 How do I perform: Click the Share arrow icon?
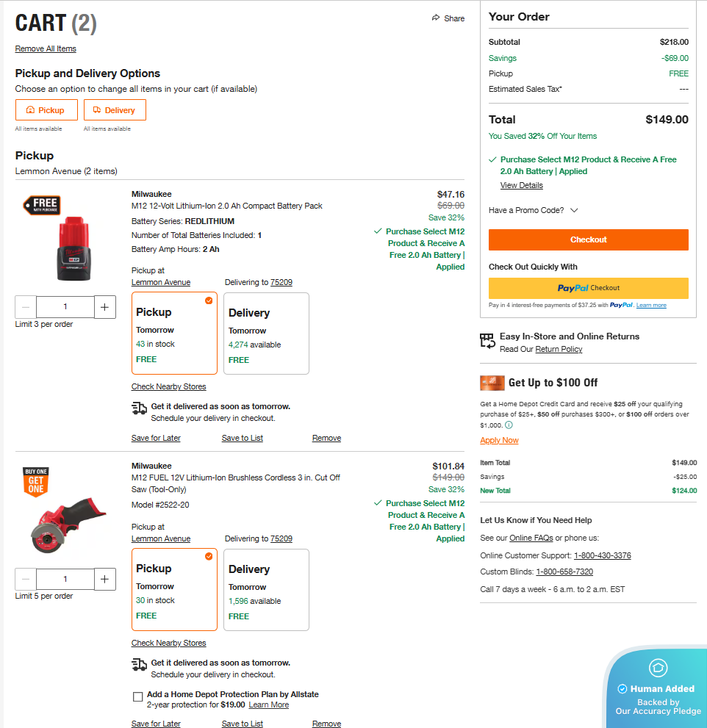pos(436,18)
